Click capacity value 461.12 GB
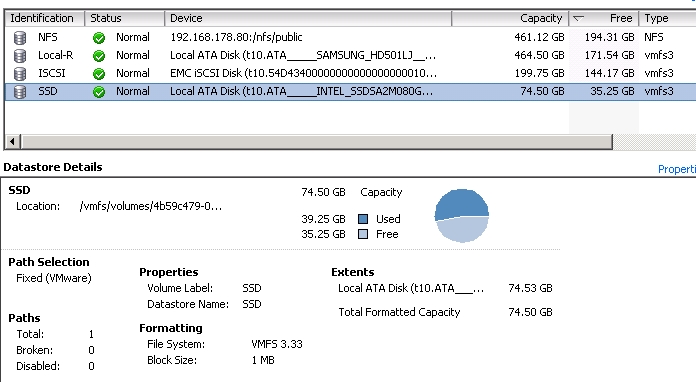This screenshot has width=696, height=382. [539, 37]
